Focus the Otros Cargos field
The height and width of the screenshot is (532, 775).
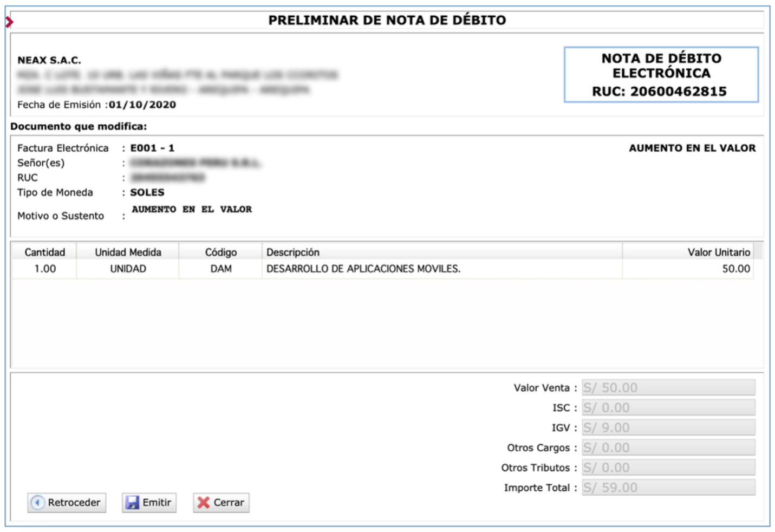pos(668,448)
